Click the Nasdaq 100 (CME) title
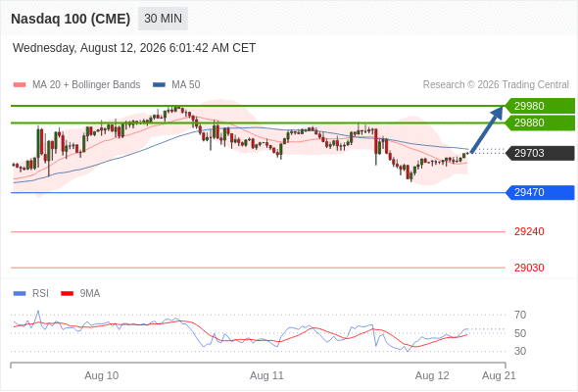This screenshot has width=578, height=392. coord(71,19)
